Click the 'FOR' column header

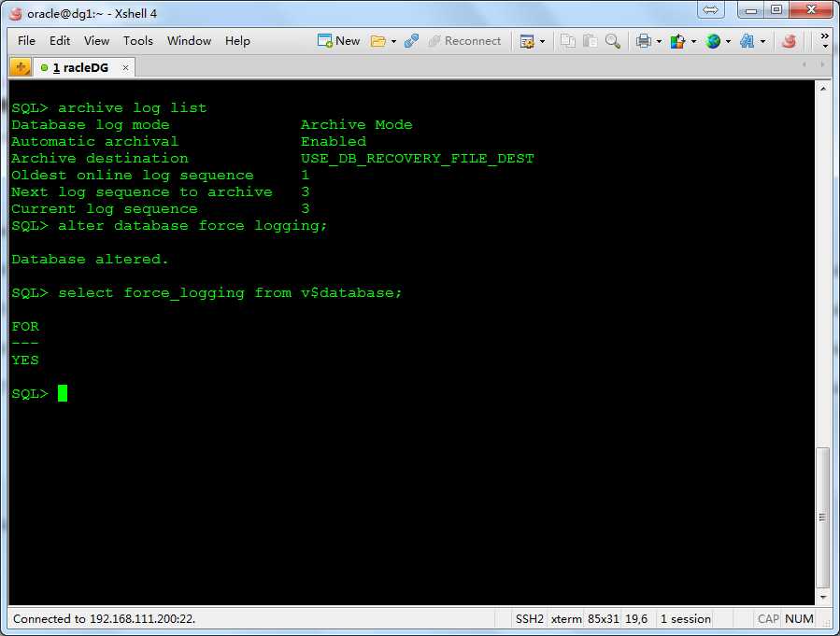coord(25,327)
